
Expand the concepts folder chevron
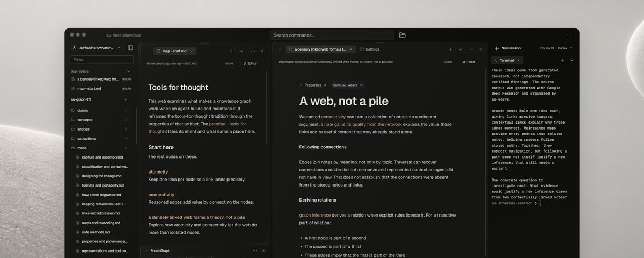pos(126,120)
